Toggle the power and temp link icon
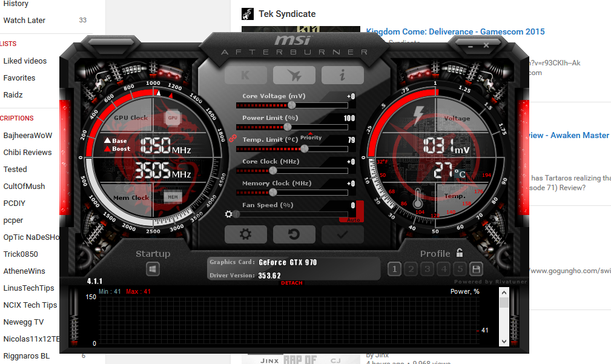 click(233, 138)
